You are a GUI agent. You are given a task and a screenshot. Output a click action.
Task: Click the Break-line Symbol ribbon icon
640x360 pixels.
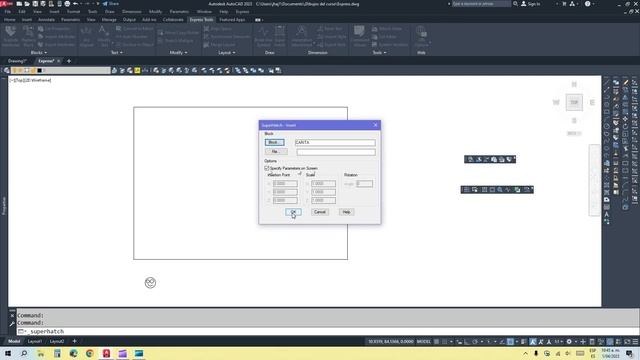[x=263, y=36]
